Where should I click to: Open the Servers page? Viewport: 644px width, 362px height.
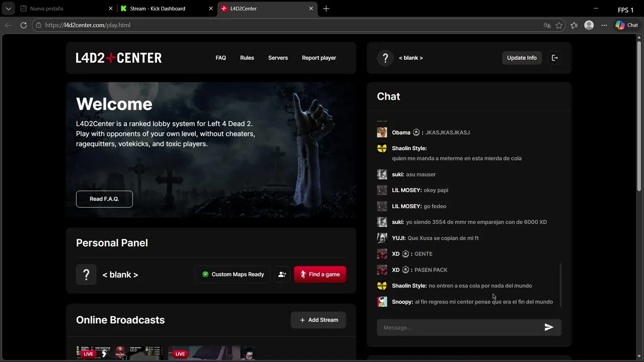[278, 58]
